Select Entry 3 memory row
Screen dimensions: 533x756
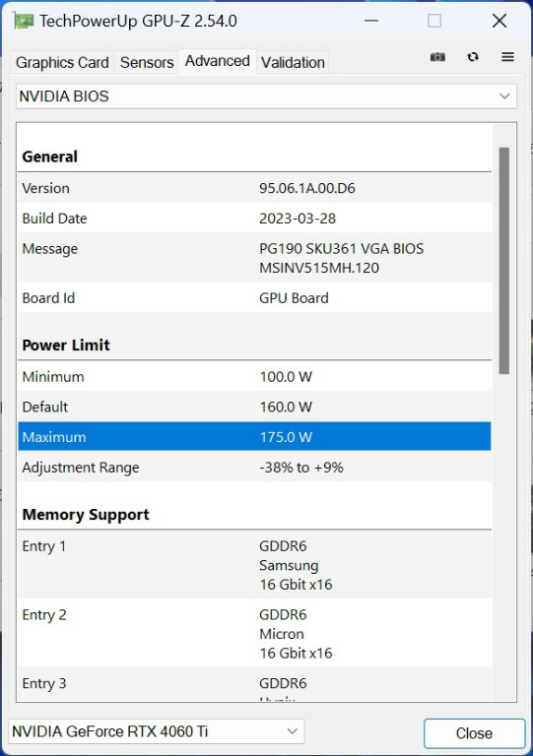coord(254,685)
